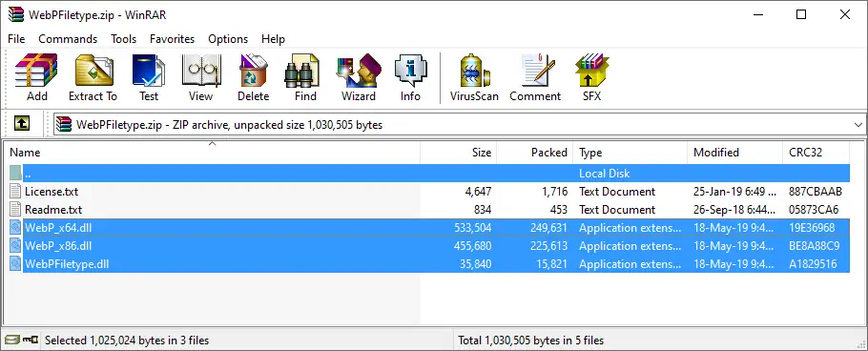Click the Extract To toolbar icon

click(93, 78)
